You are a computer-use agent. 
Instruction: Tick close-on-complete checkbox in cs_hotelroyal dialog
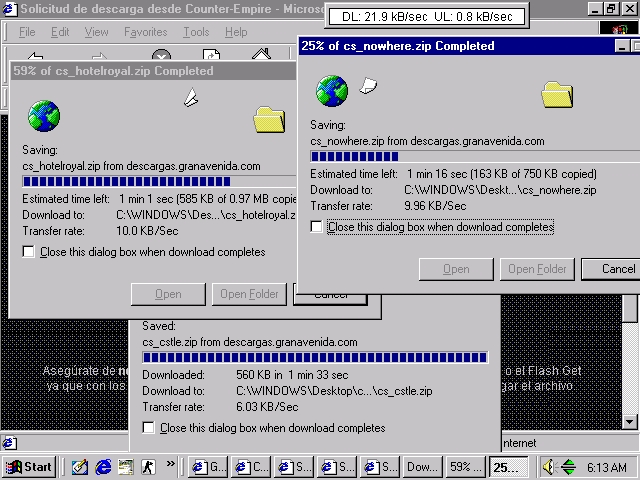(x=29, y=252)
